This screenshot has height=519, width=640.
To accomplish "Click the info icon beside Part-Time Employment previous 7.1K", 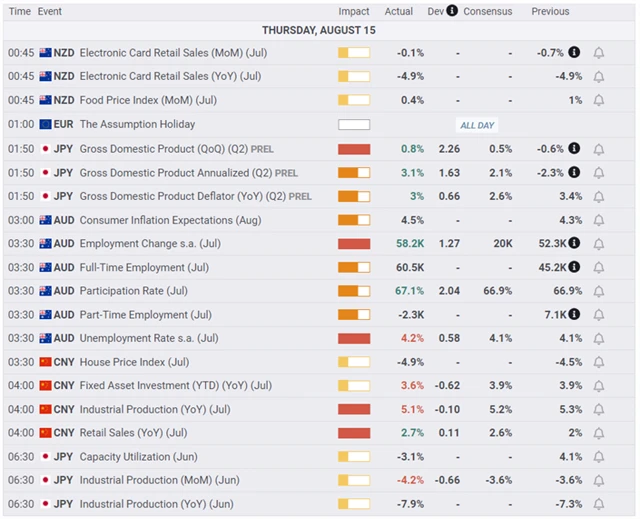I will click(x=575, y=315).
